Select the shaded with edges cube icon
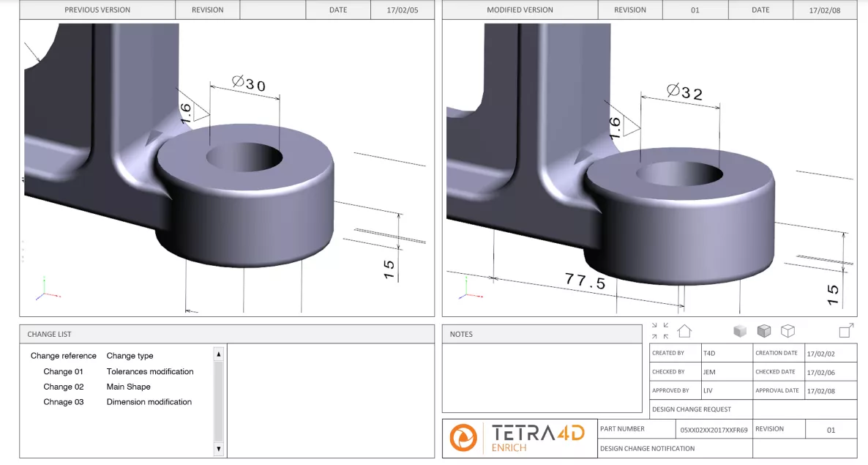 (764, 331)
